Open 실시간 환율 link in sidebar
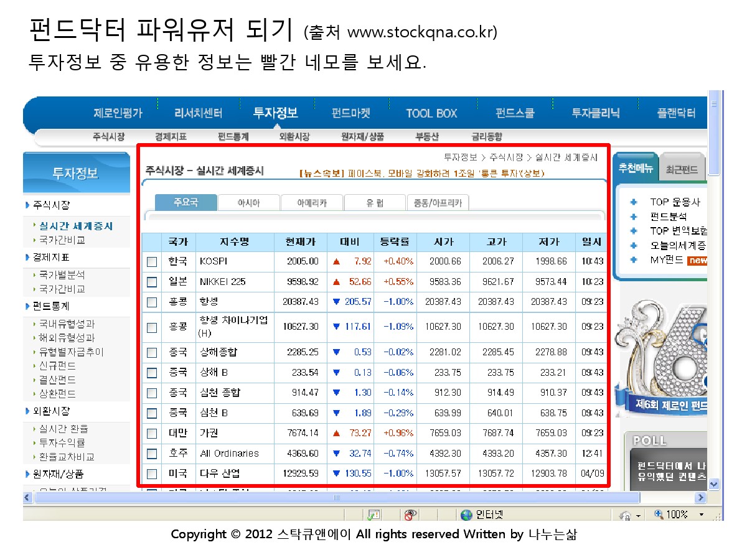The height and width of the screenshot is (560, 747). tap(63, 429)
